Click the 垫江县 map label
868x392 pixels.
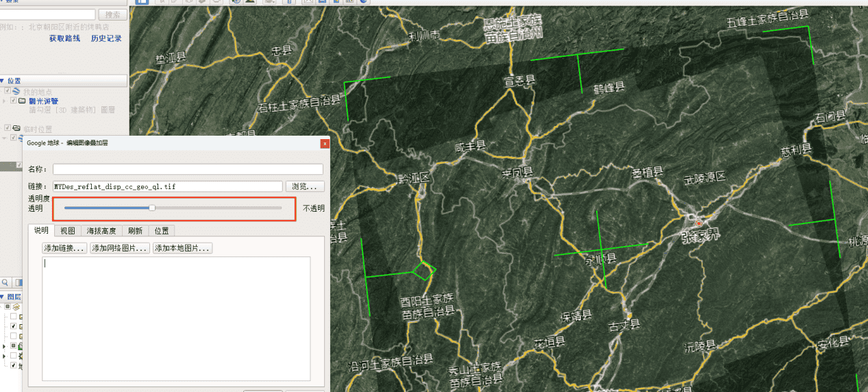(x=171, y=58)
